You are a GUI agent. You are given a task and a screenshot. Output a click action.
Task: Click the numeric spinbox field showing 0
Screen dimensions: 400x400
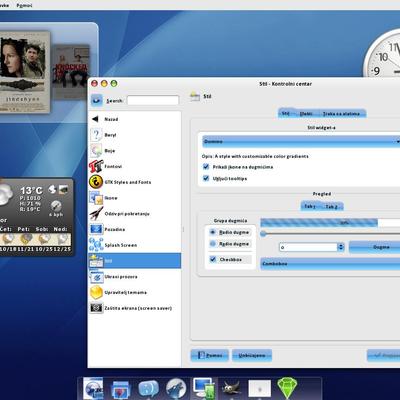click(x=308, y=247)
